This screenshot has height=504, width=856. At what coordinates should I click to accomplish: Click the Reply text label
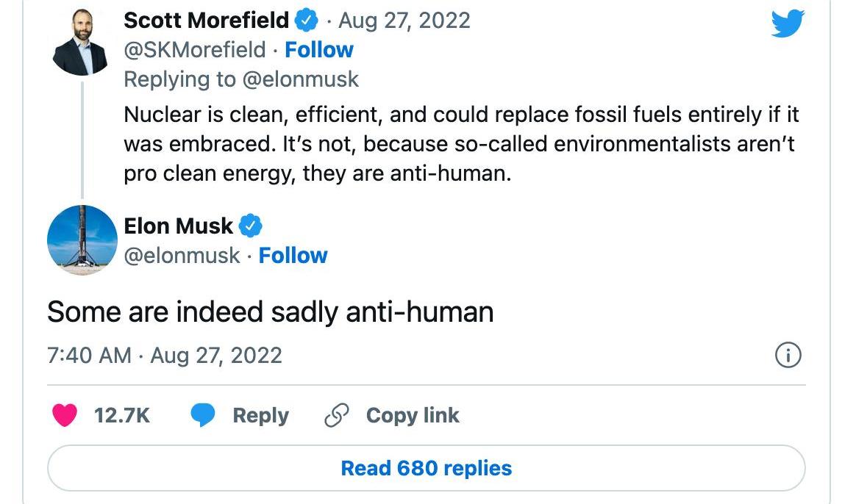260,416
